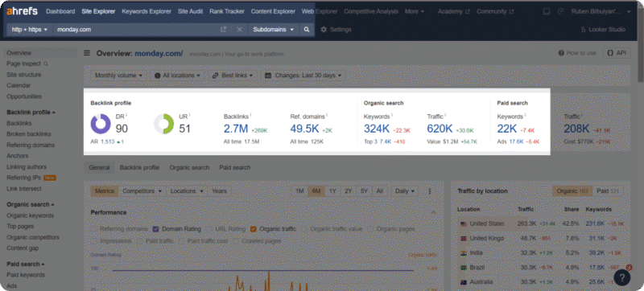Click UR info icon
The width and height of the screenshot is (644, 291).
pos(190,115)
